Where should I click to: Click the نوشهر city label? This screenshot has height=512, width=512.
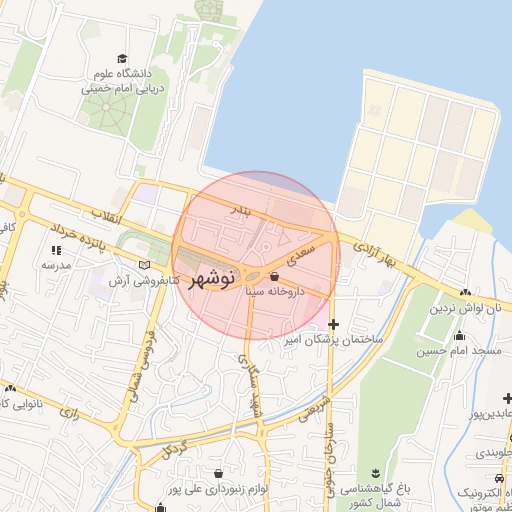[211, 280]
